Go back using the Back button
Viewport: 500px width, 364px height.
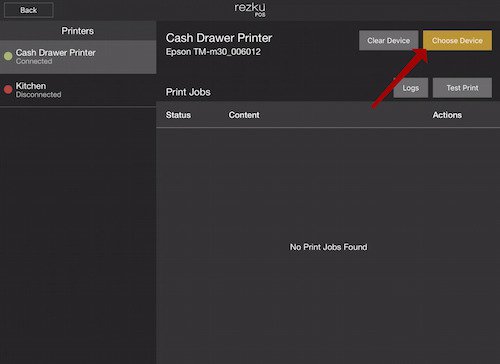point(29,10)
